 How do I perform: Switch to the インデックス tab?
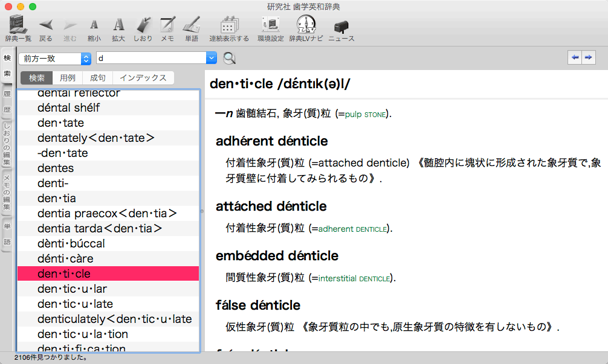pos(143,78)
